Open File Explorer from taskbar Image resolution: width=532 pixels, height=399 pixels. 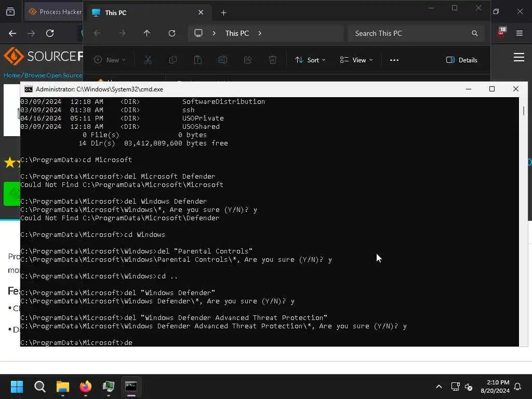coord(63,387)
